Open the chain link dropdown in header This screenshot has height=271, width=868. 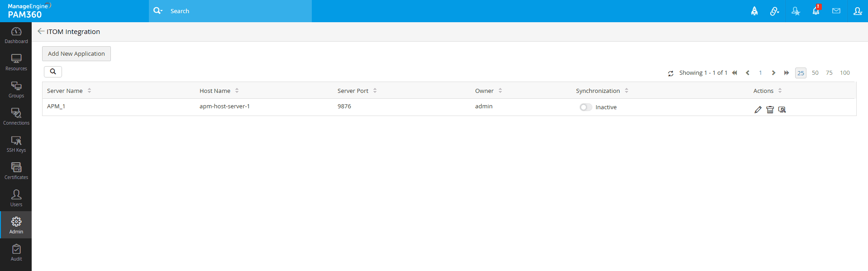tap(775, 11)
